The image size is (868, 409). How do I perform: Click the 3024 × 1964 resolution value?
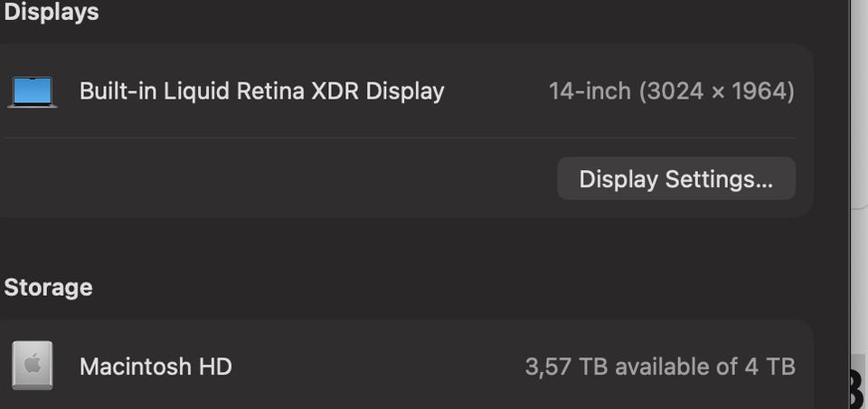(x=717, y=91)
